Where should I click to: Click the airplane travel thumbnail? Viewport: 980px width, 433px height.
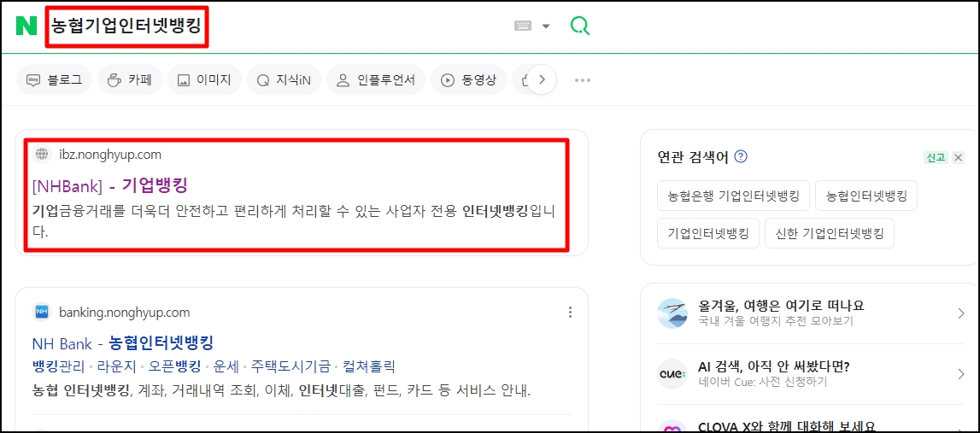[x=672, y=313]
